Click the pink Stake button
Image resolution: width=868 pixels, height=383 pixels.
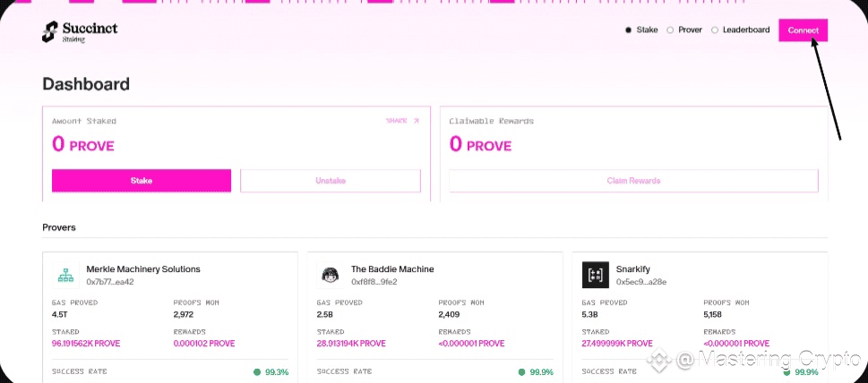[x=142, y=181]
